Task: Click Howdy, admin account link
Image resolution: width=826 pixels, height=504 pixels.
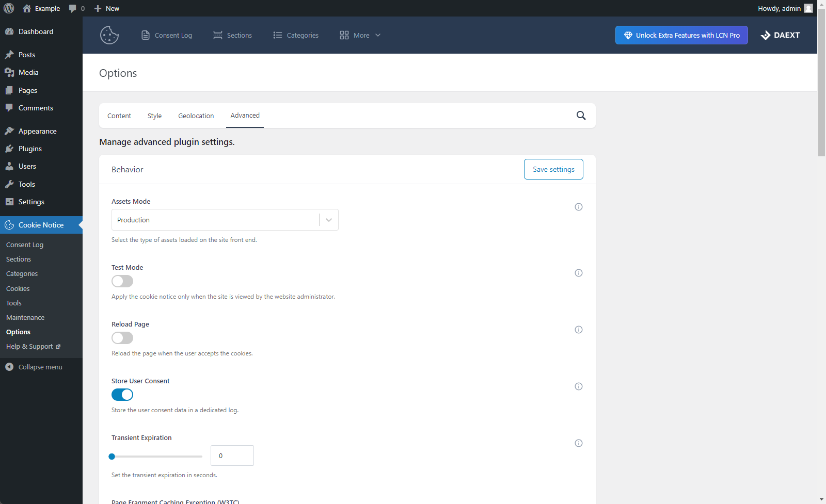Action: 785,8
